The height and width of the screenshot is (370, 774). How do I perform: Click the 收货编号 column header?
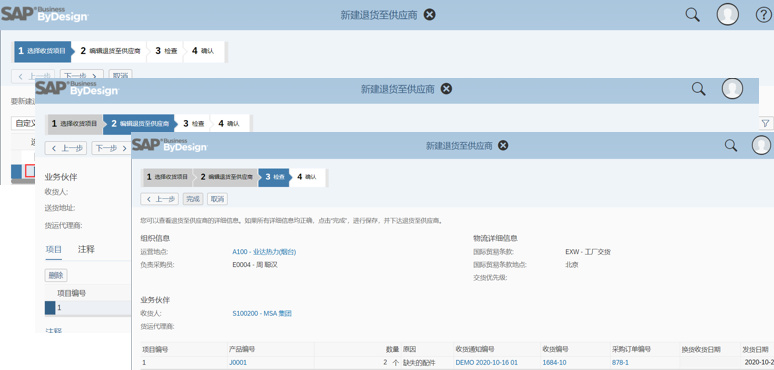pyautogui.click(x=555, y=350)
